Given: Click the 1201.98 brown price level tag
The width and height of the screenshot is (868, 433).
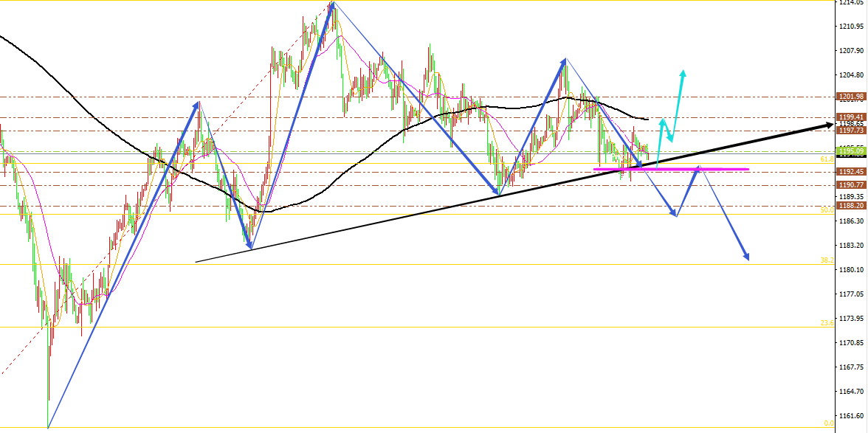Looking at the screenshot, I should [x=851, y=97].
